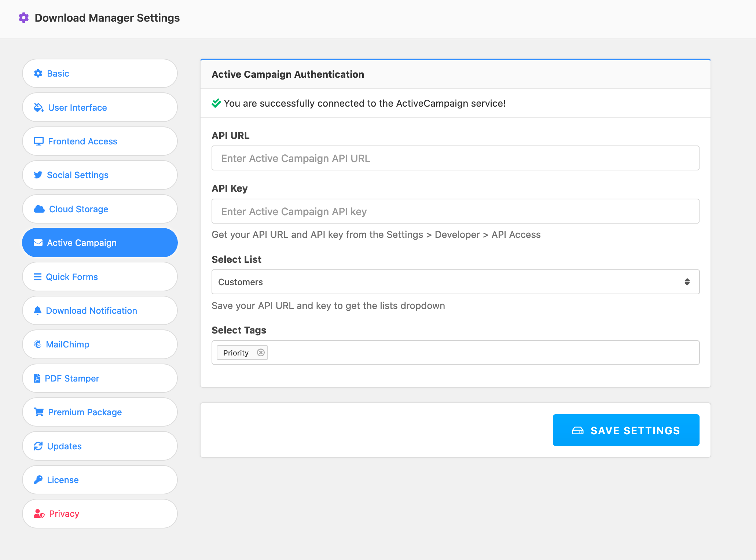Click the shopping cart icon on Premium Package
Image resolution: width=756 pixels, height=560 pixels.
38,412
